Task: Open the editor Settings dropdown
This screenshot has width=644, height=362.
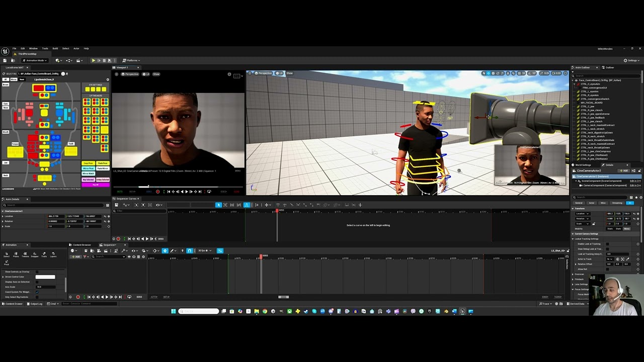Action: coord(632,60)
